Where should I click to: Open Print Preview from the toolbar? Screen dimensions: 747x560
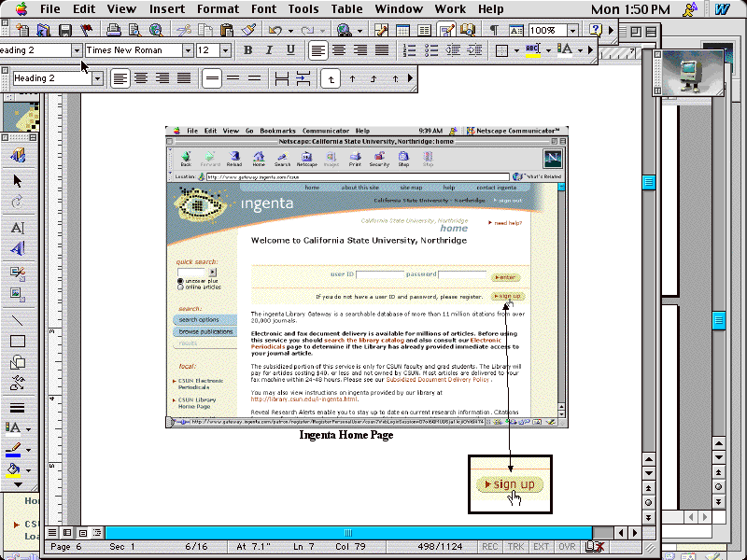coord(134,30)
